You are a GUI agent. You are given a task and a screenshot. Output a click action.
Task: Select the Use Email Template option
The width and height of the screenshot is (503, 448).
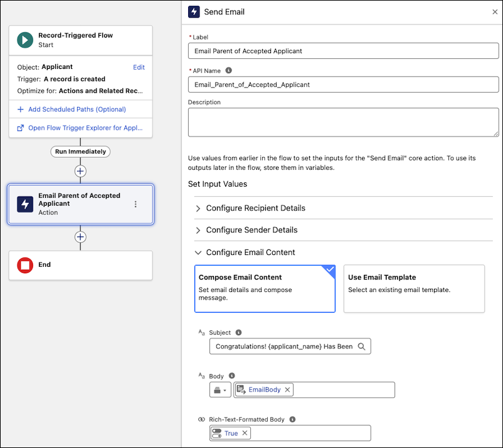point(414,288)
